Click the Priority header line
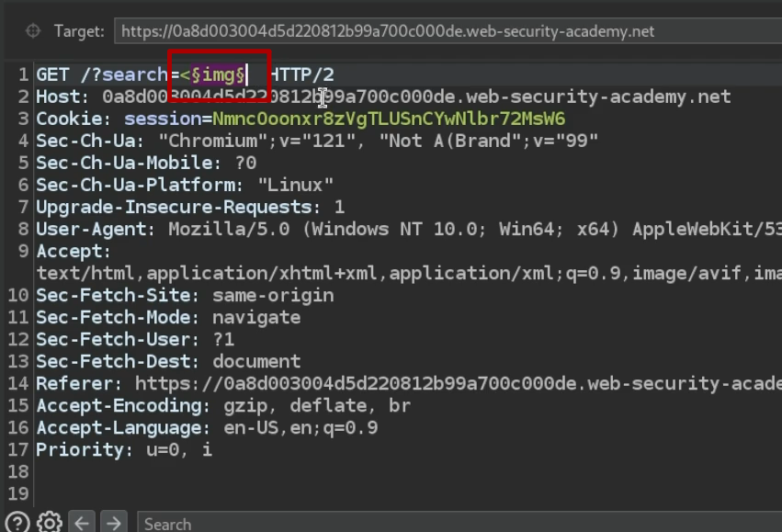The height and width of the screenshot is (532, 782). tap(123, 449)
